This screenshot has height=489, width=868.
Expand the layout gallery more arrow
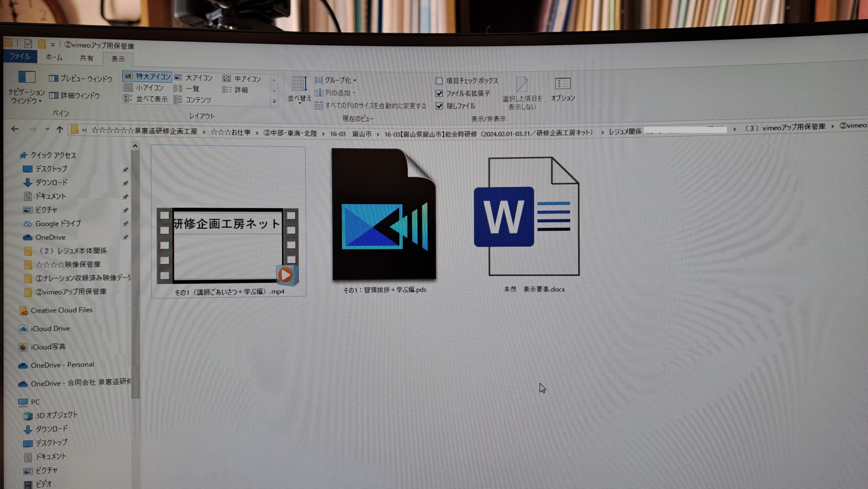(x=274, y=101)
